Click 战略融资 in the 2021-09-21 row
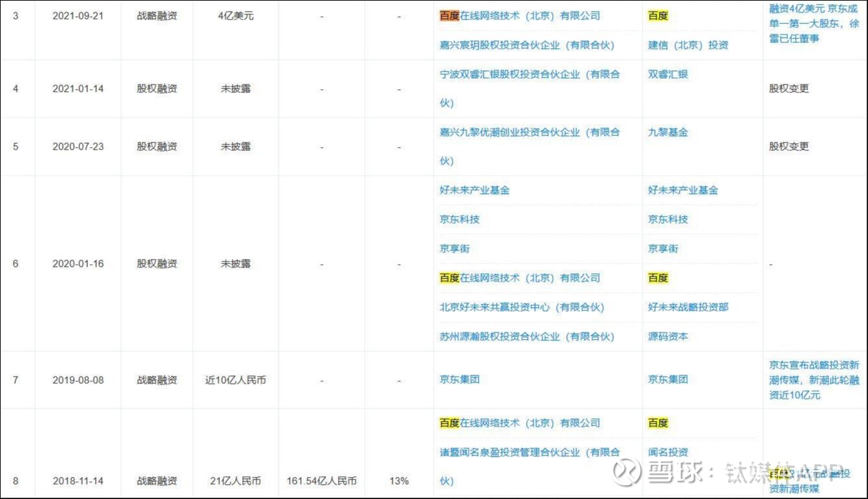868x499 pixels. click(x=157, y=16)
